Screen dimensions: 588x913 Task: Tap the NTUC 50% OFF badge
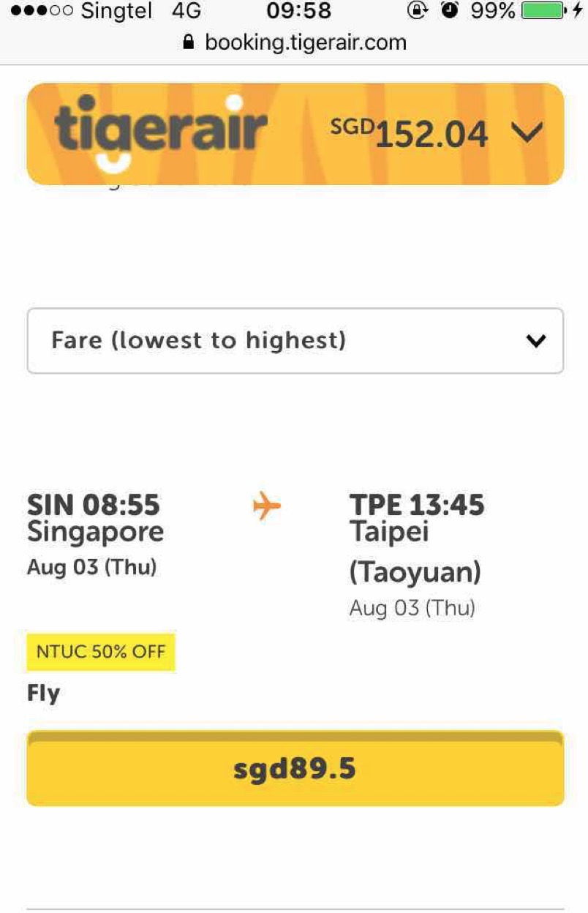(x=101, y=652)
